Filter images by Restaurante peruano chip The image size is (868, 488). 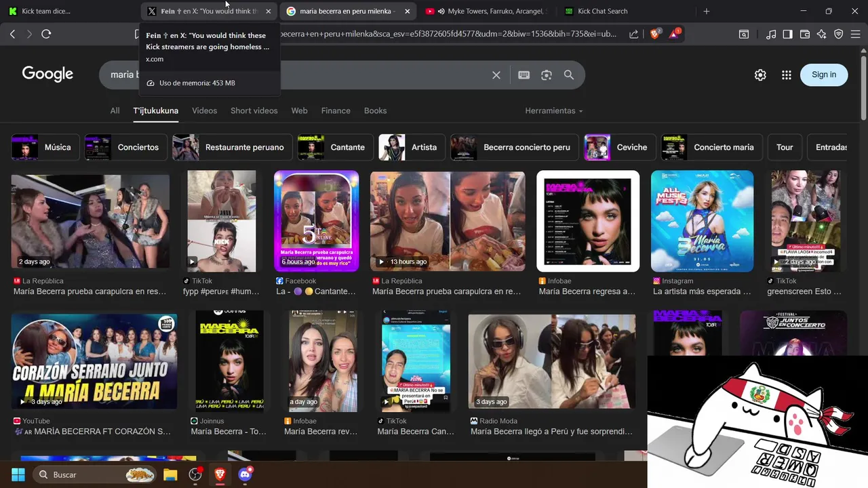pyautogui.click(x=233, y=147)
